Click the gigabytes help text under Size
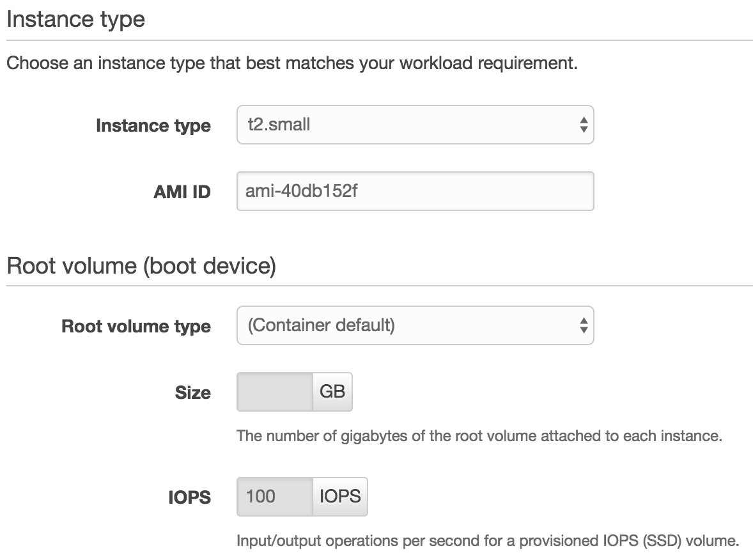753x560 pixels. coord(479,436)
